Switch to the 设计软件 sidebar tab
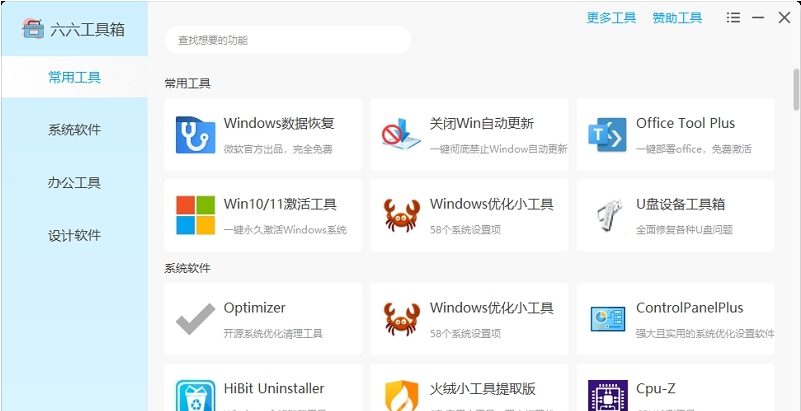801x411 pixels. pos(75,235)
